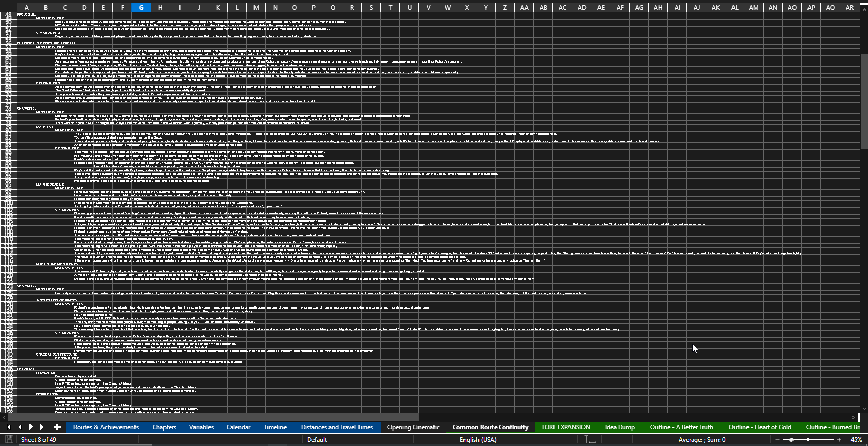Screen dimensions: 868x446
Task: Select the highlighted column G header
Action: pos(141,7)
